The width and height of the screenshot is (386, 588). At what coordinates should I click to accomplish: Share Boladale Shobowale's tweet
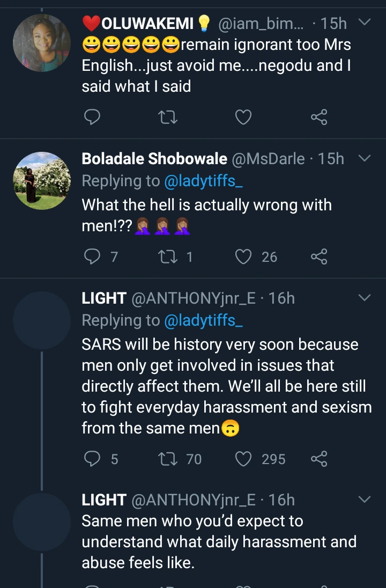pyautogui.click(x=319, y=257)
